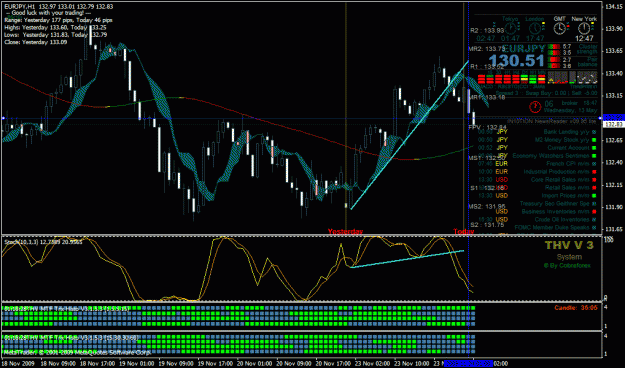Click the MR2: 133.73 pivot label
The width and height of the screenshot is (625, 368).
[487, 49]
